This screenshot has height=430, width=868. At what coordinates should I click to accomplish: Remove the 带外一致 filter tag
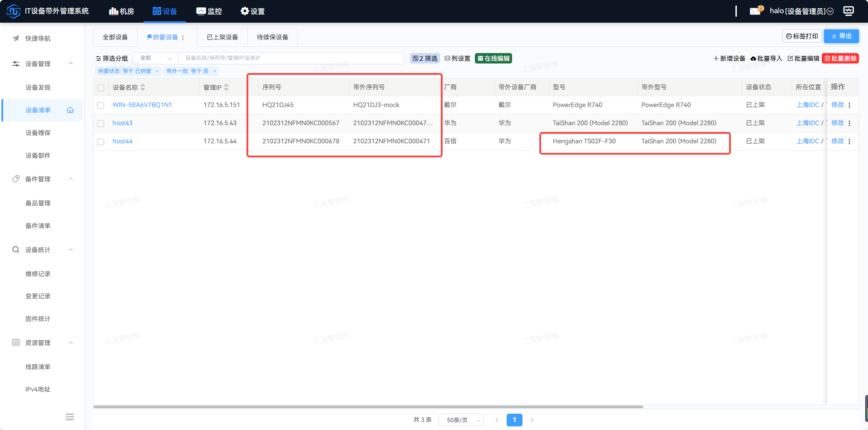coord(215,71)
